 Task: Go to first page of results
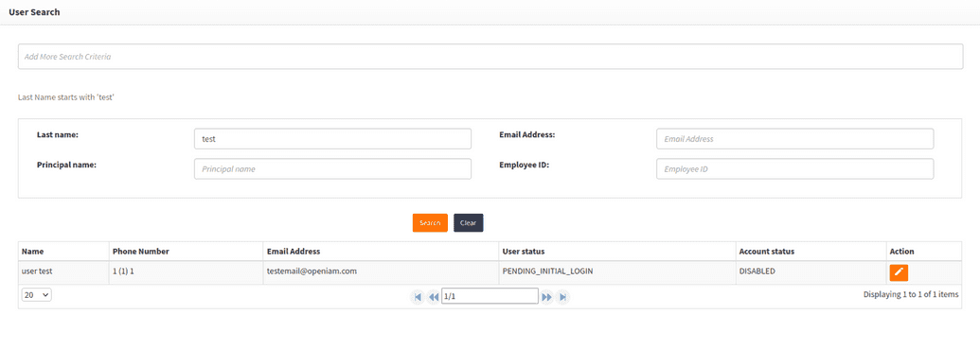[x=418, y=297]
